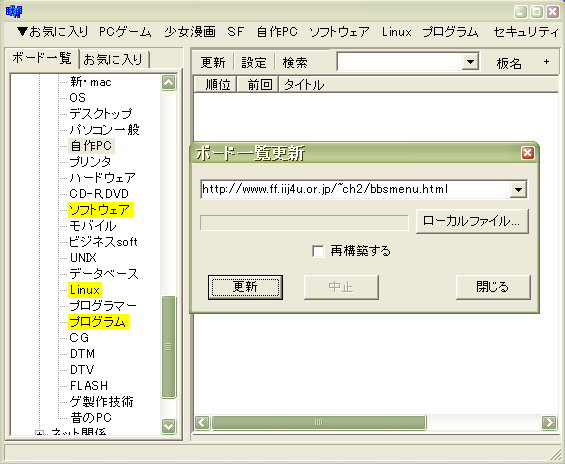Enable the 再構築する checkbox
The height and width of the screenshot is (464, 565).
coord(318,251)
